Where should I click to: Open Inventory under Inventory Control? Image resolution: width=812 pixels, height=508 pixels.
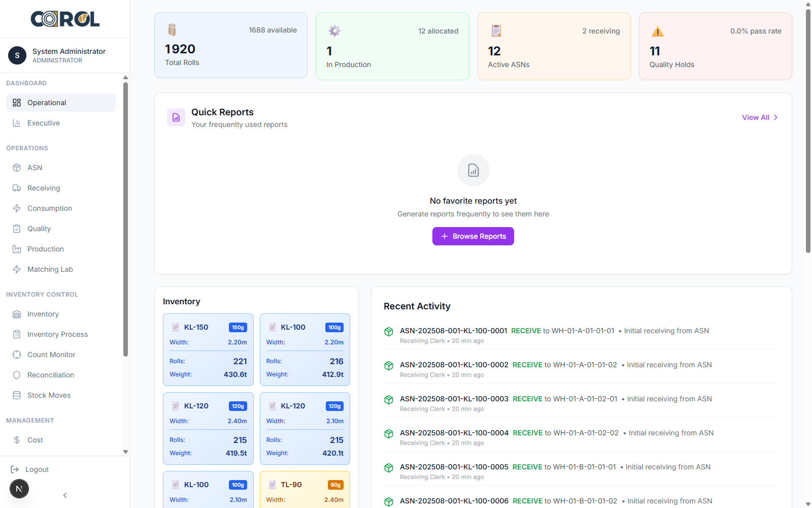(x=17, y=313)
